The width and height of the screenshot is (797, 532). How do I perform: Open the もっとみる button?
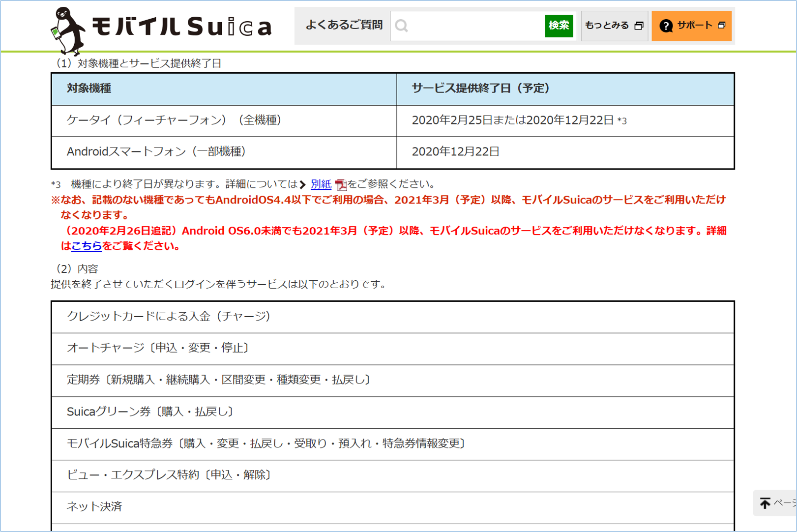pos(607,26)
